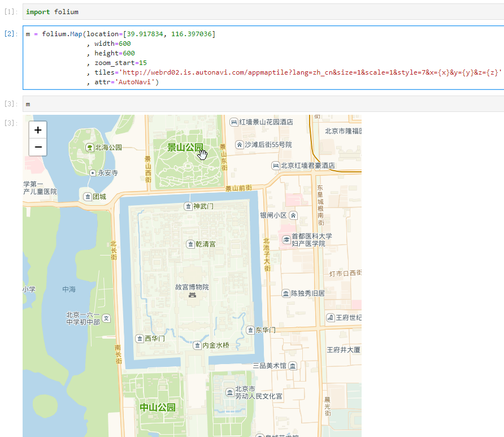Click the 东华门 landmark icon
Image resolution: width=504 pixels, height=437 pixels.
250,330
